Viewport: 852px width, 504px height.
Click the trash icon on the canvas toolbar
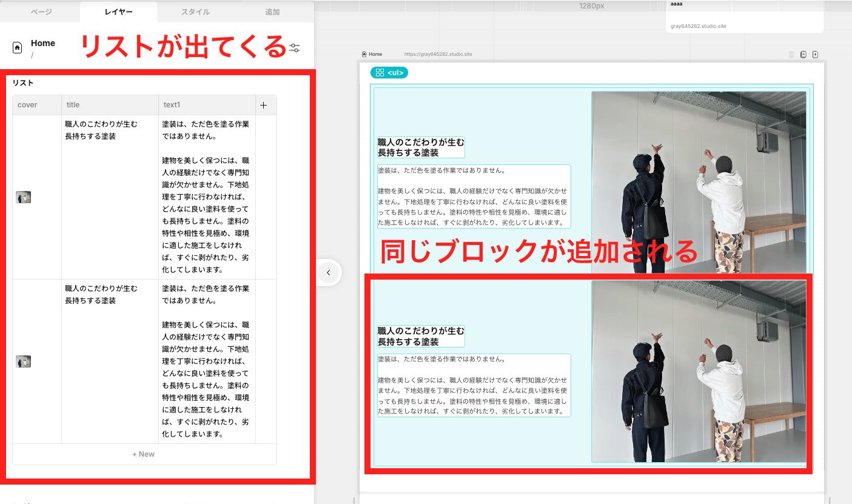791,54
